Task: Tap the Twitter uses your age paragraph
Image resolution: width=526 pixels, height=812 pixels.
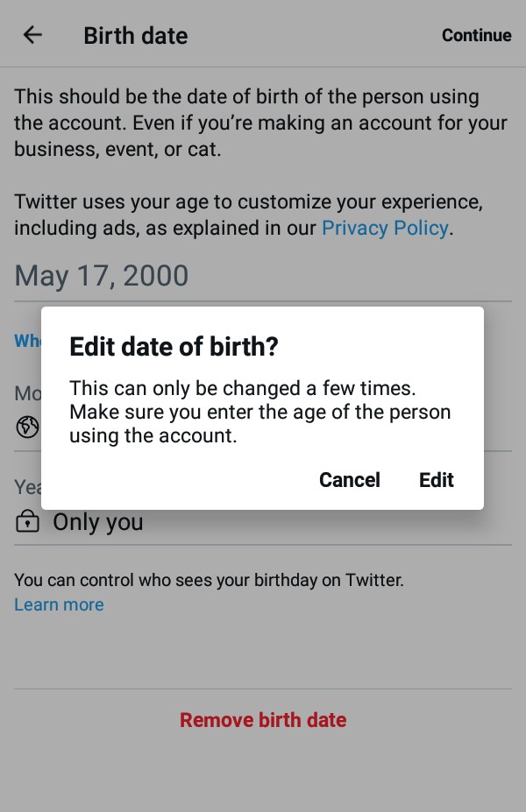Action: point(249,215)
